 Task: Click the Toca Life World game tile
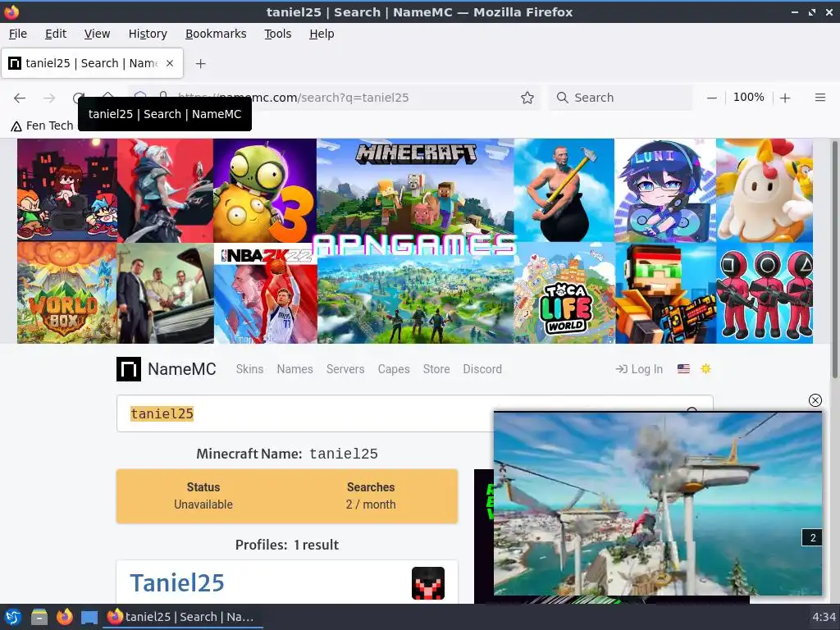pos(564,293)
